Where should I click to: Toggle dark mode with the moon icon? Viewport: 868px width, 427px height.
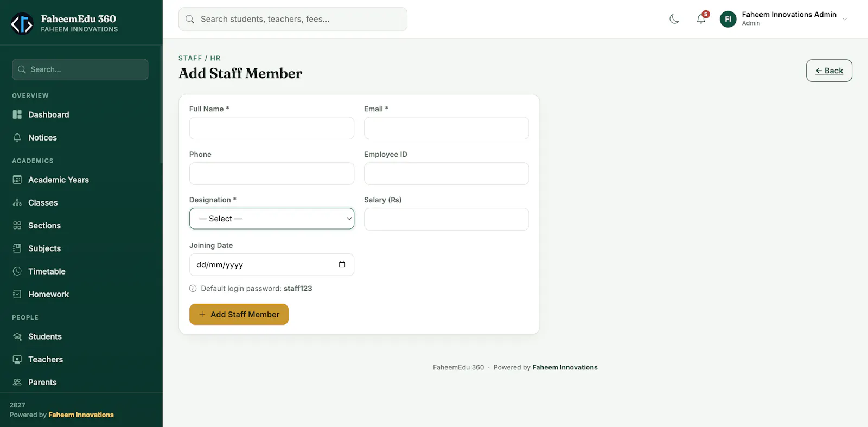(x=674, y=19)
